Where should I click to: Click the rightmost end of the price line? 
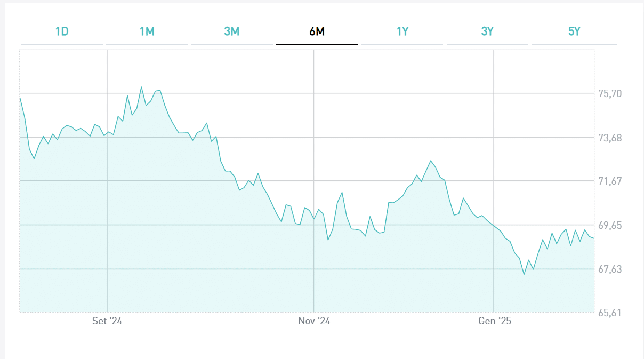tap(594, 238)
